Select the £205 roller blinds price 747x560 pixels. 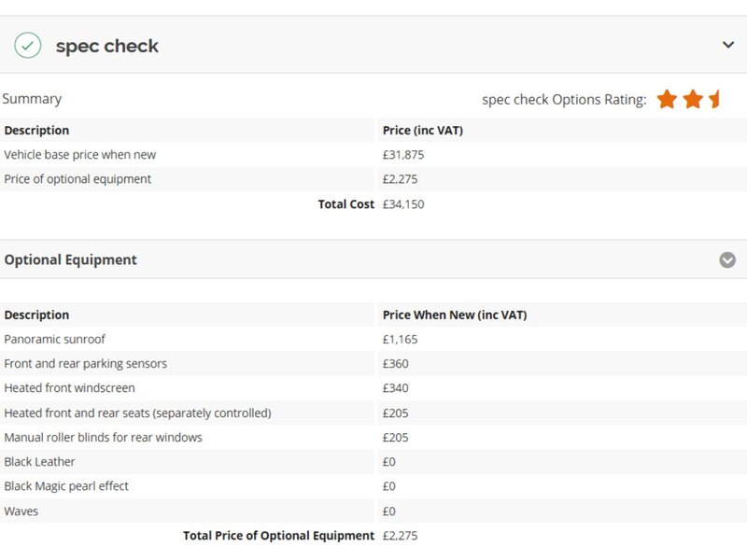coord(395,437)
